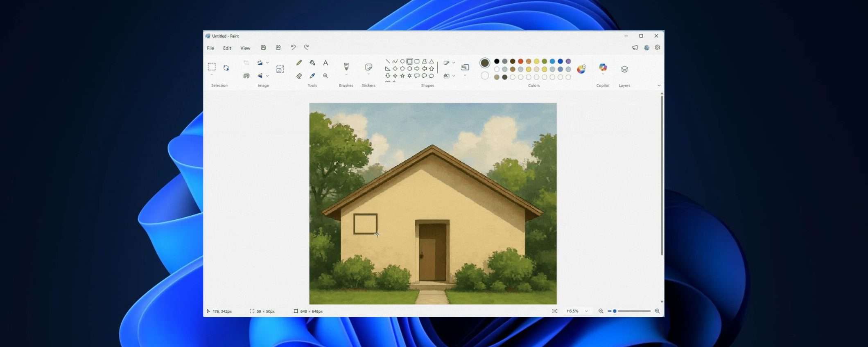Image resolution: width=868 pixels, height=347 pixels.
Task: Select the Eraser tool
Action: click(299, 76)
